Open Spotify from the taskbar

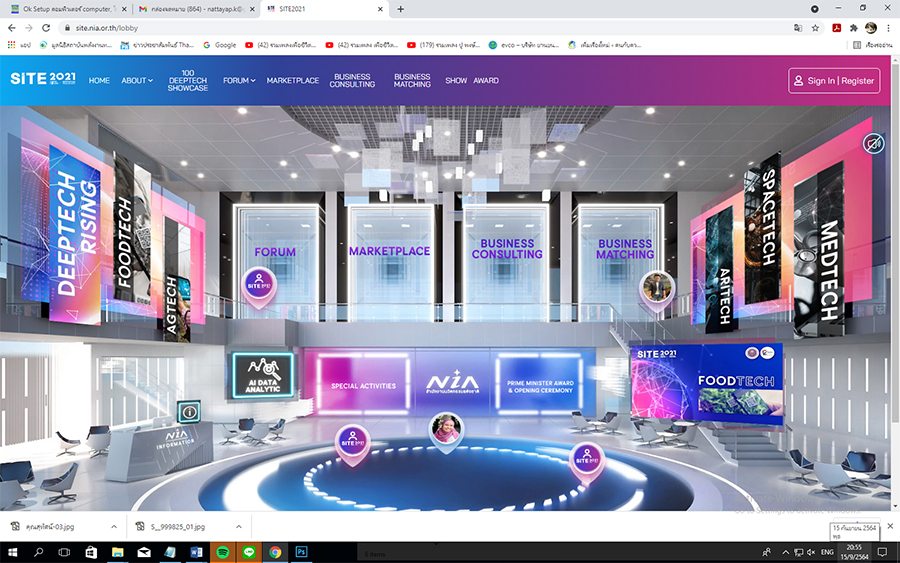(223, 552)
